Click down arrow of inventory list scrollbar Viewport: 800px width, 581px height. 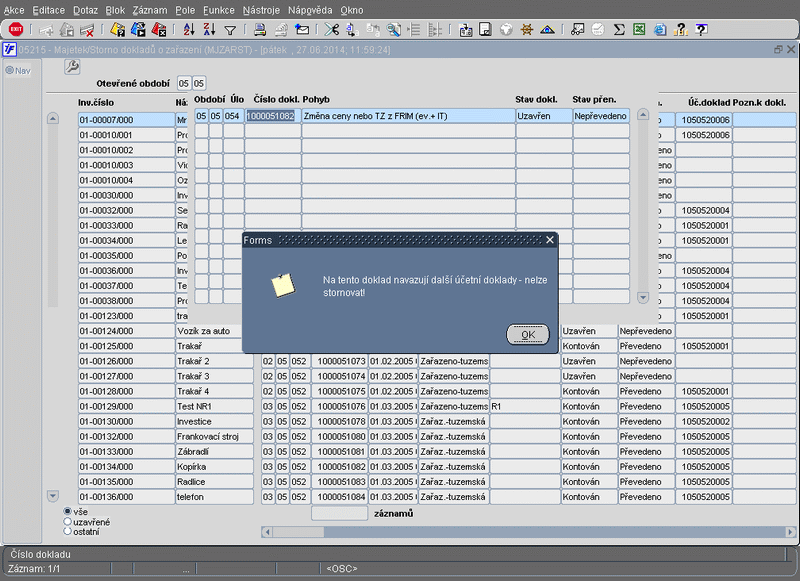(x=53, y=495)
